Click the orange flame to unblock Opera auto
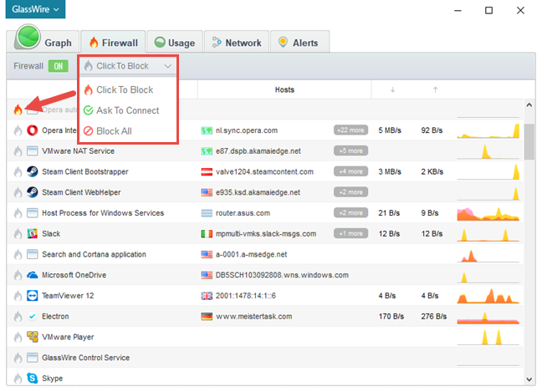Image resolution: width=542 pixels, height=392 pixels. click(x=18, y=109)
